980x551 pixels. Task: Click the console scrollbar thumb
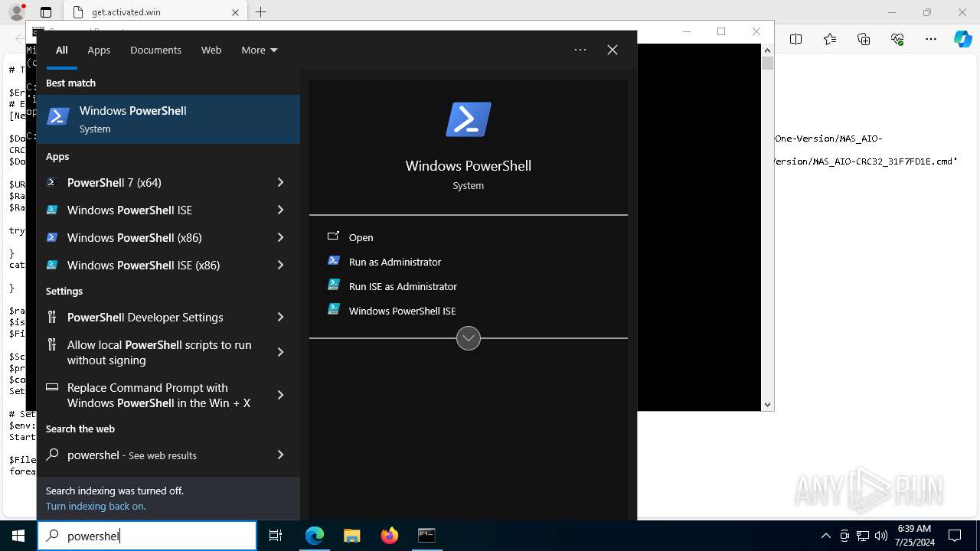coord(767,64)
